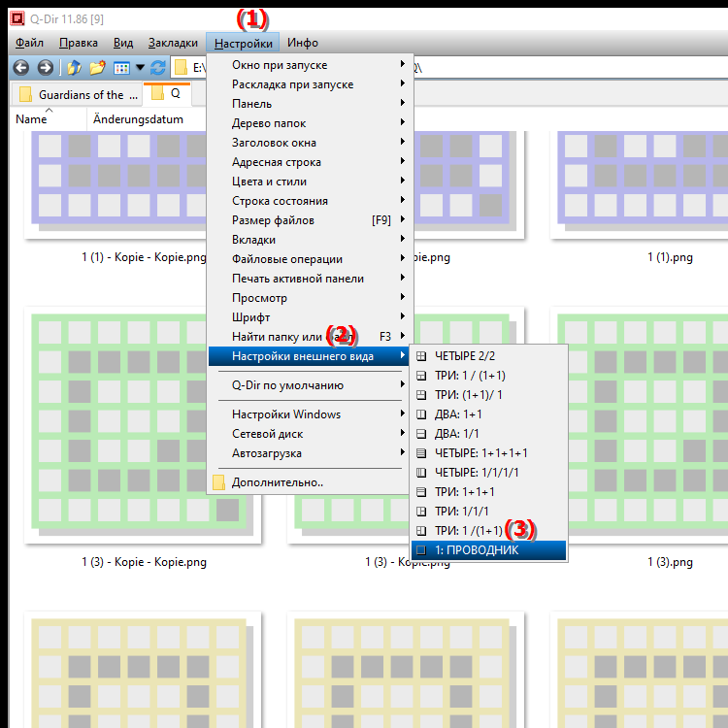Select thumbnail 1 (1) - Kopie - Kopie.png

pyautogui.click(x=116, y=184)
